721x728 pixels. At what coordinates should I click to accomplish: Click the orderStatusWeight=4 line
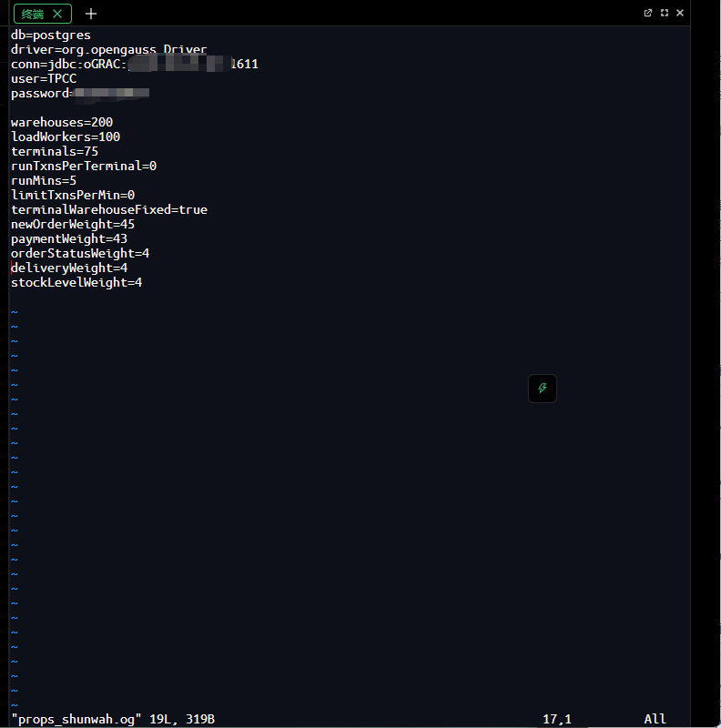pyautogui.click(x=80, y=254)
